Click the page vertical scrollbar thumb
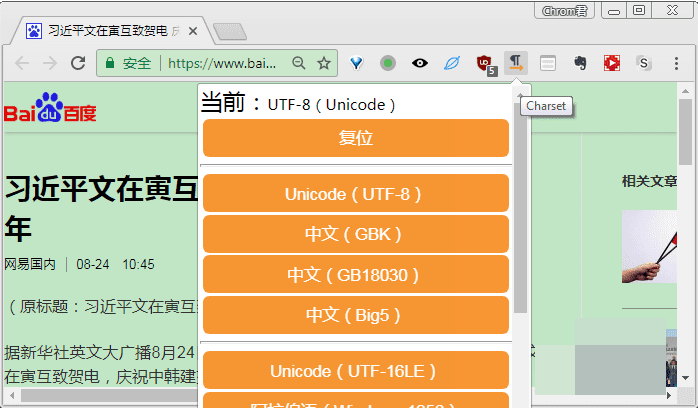This screenshot has height=408, width=698. tap(686, 132)
